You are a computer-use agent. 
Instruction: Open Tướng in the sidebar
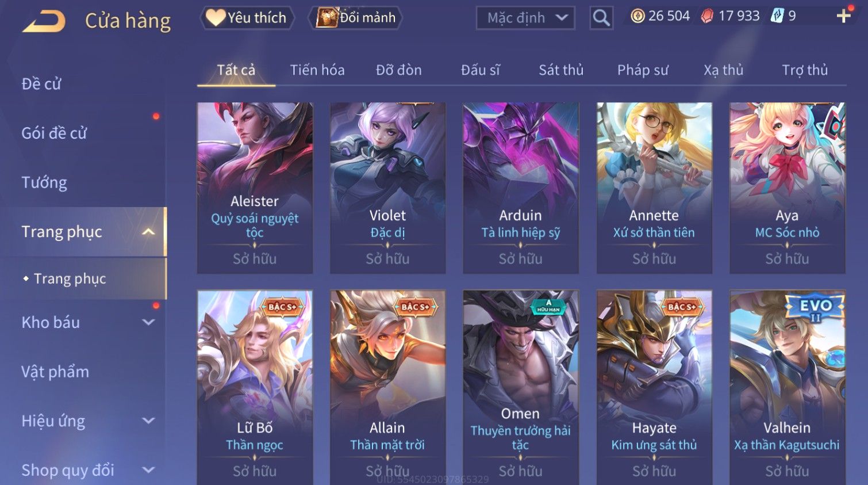(44, 182)
